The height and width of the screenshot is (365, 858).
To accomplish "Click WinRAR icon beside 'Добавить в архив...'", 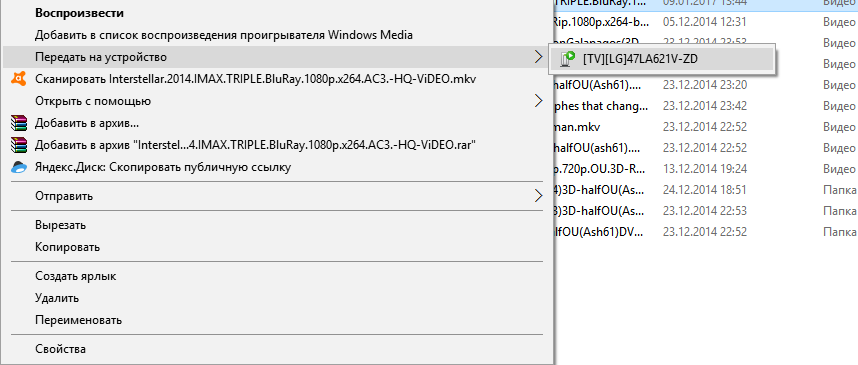I will [x=19, y=123].
